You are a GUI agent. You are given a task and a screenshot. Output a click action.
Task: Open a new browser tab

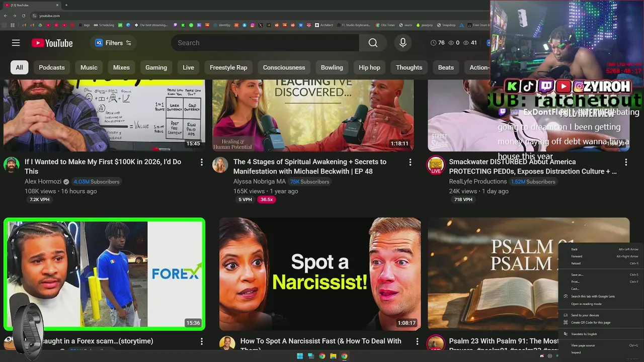(x=66, y=5)
